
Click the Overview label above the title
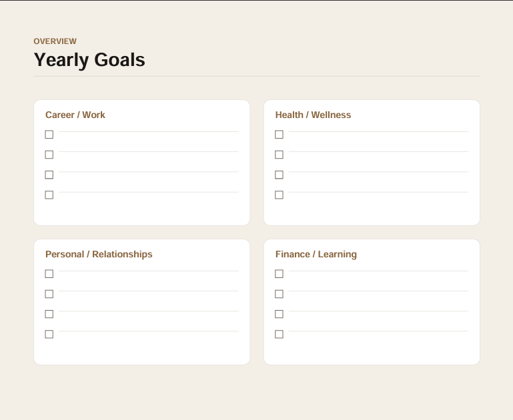(x=55, y=41)
